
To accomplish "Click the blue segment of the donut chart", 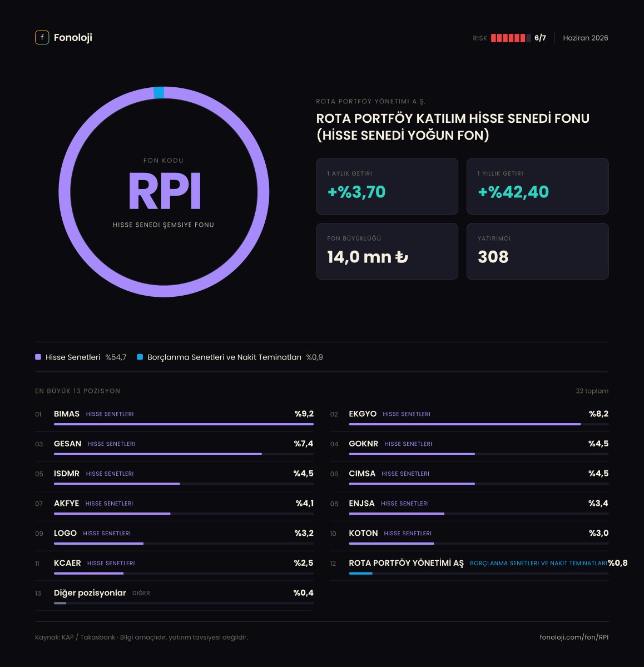I will pyautogui.click(x=159, y=92).
